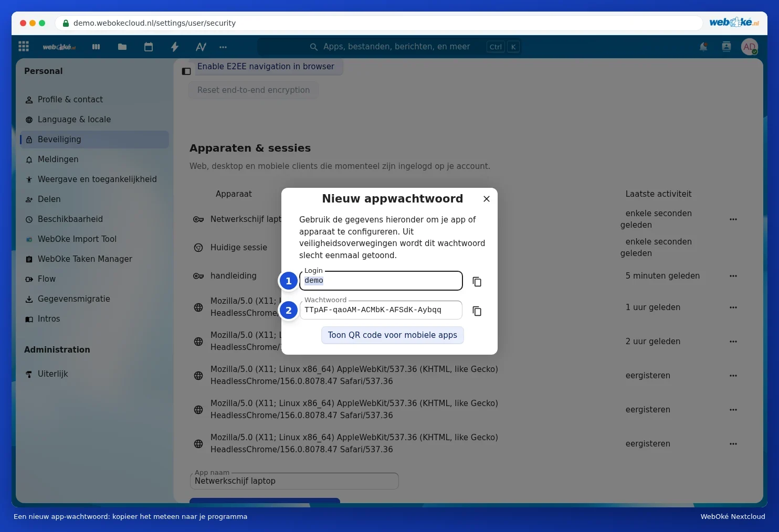This screenshot has height=532, width=779.
Task: Open the Deck boards app icon
Action: (96, 47)
